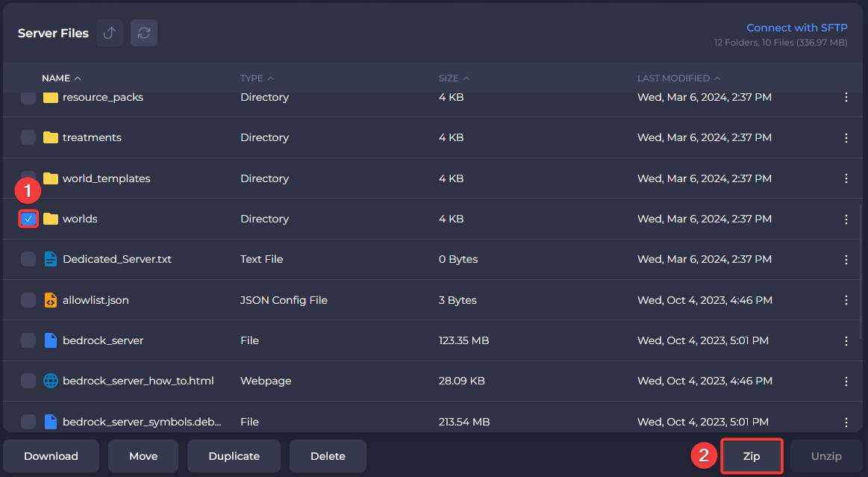Click the treatments folder icon

coord(50,137)
